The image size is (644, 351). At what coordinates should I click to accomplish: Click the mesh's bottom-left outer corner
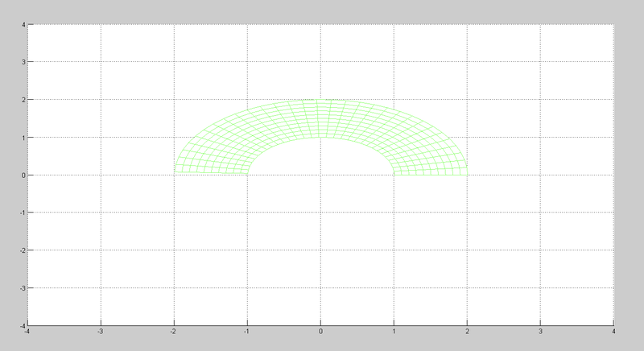pos(174,174)
